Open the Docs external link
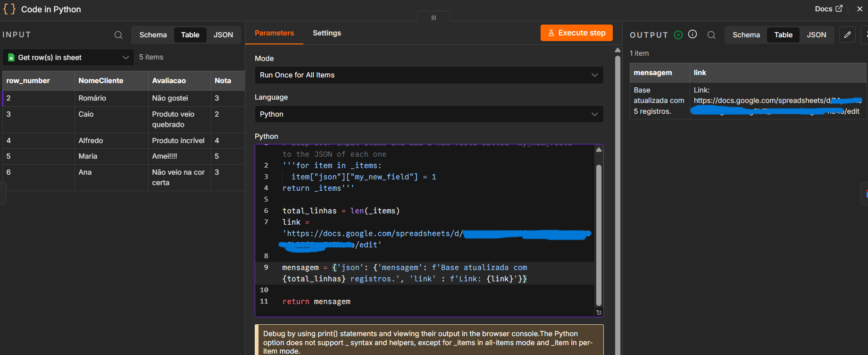 coord(828,9)
